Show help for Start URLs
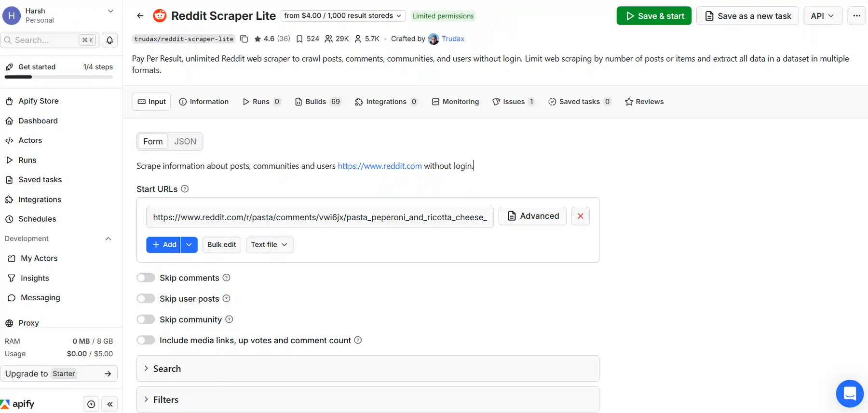Screen dimensions: 868x413 [x=185, y=189]
